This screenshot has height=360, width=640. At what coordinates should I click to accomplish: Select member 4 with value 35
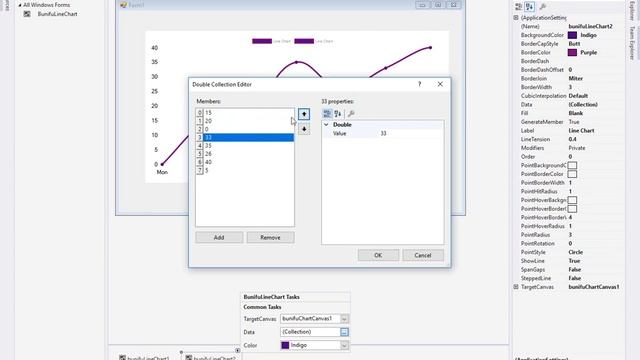click(244, 146)
